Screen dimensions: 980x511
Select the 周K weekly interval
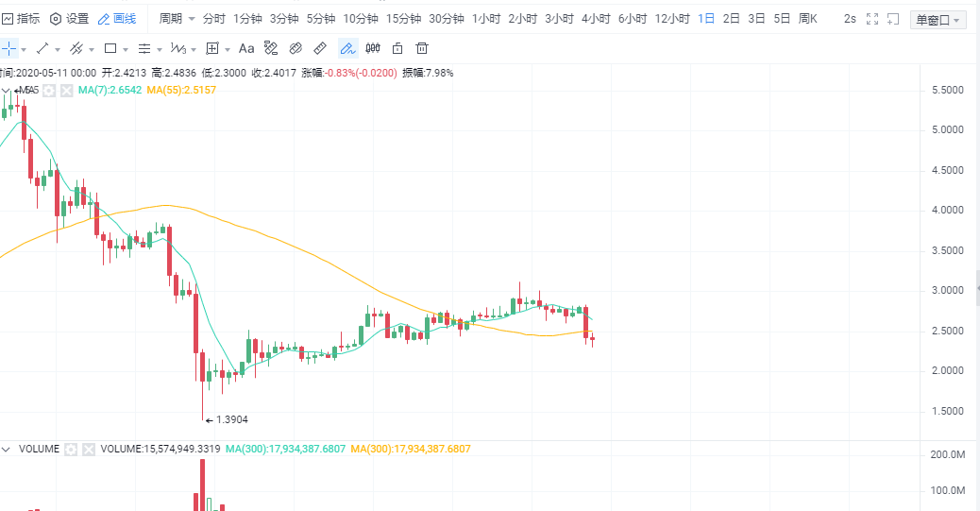(x=808, y=19)
